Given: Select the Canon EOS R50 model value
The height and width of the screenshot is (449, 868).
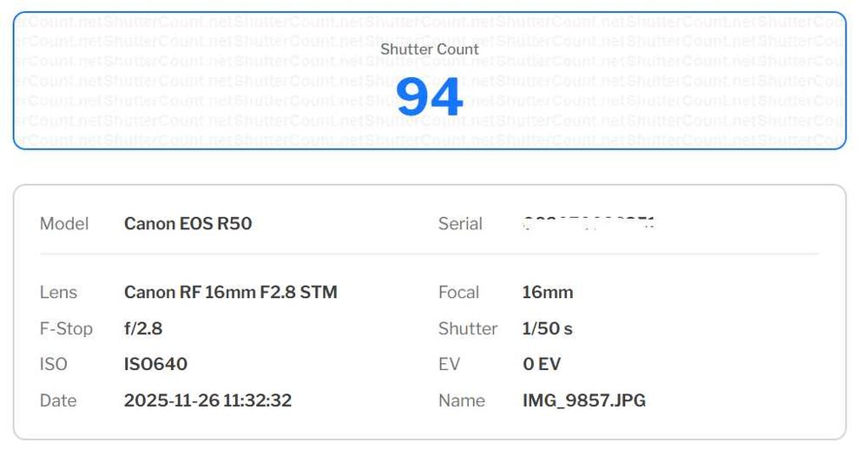Looking at the screenshot, I should (x=187, y=223).
